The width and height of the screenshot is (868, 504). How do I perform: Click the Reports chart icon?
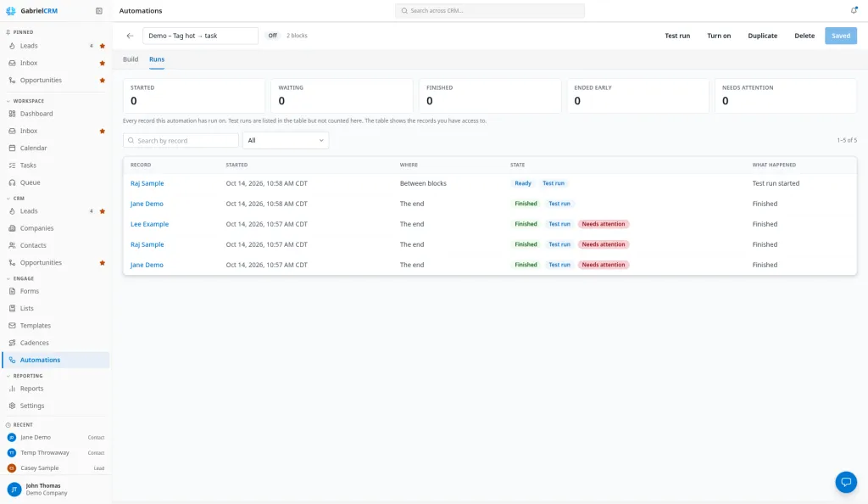pos(12,389)
